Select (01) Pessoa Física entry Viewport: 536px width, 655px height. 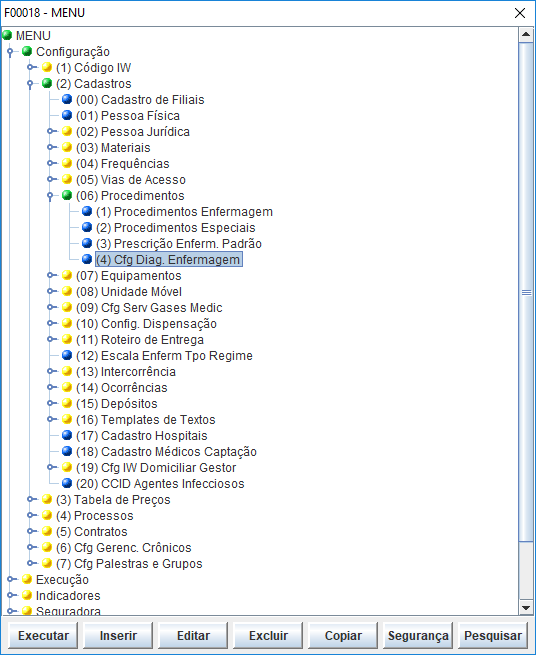(128, 116)
